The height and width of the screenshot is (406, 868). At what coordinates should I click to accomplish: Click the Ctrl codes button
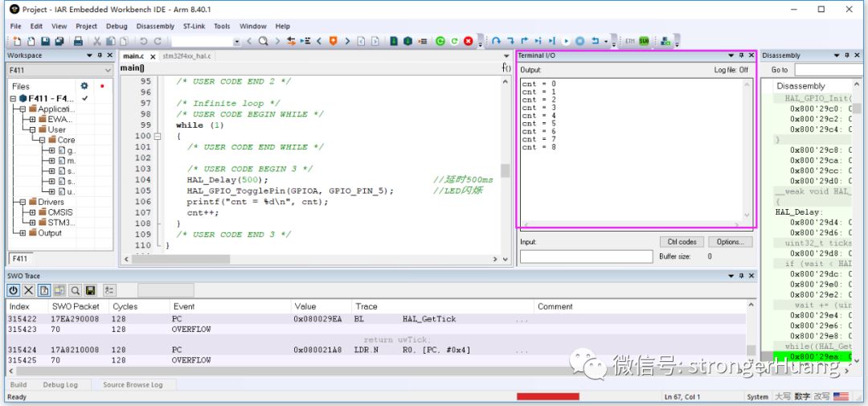[x=682, y=242]
